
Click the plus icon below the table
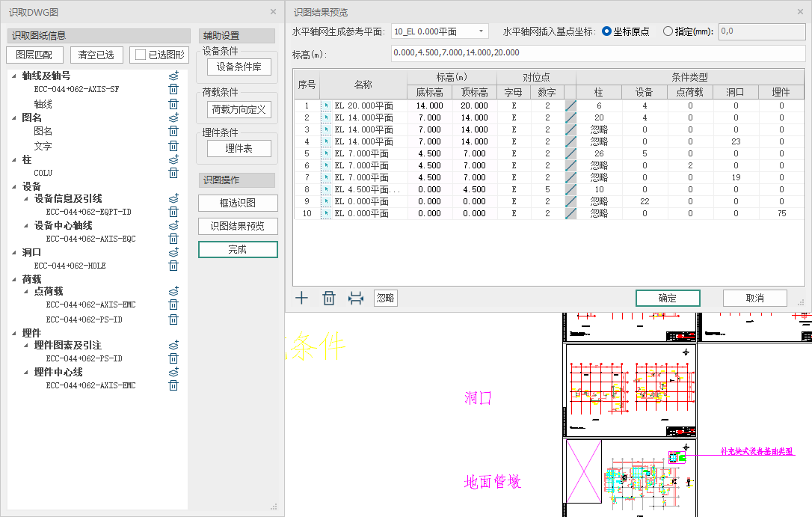coord(301,299)
